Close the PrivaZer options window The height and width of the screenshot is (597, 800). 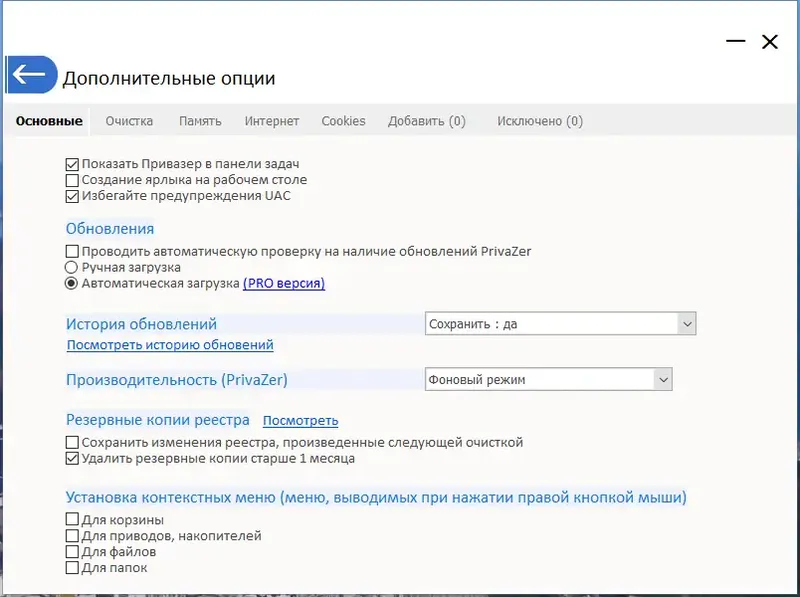coord(769,41)
